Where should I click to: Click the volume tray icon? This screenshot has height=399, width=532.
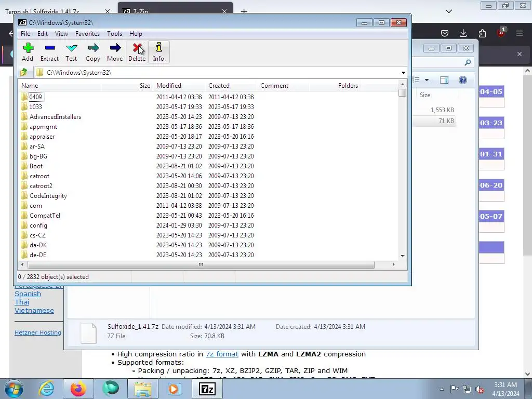[x=480, y=389]
